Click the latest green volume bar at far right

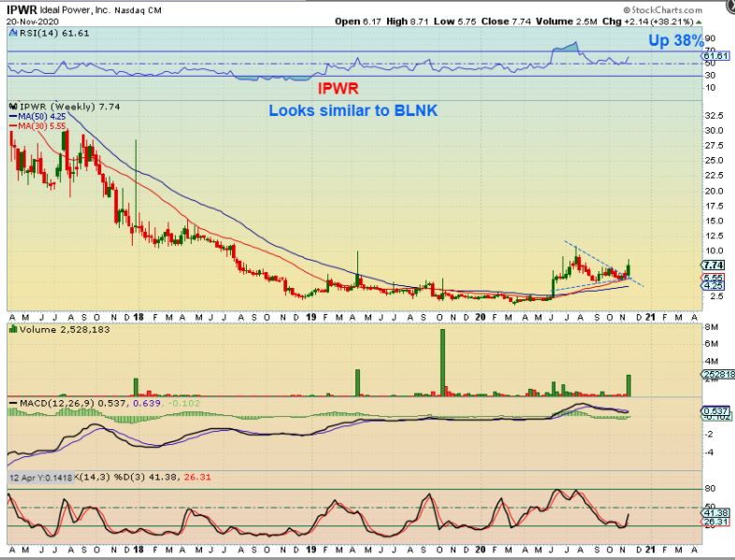(628, 385)
